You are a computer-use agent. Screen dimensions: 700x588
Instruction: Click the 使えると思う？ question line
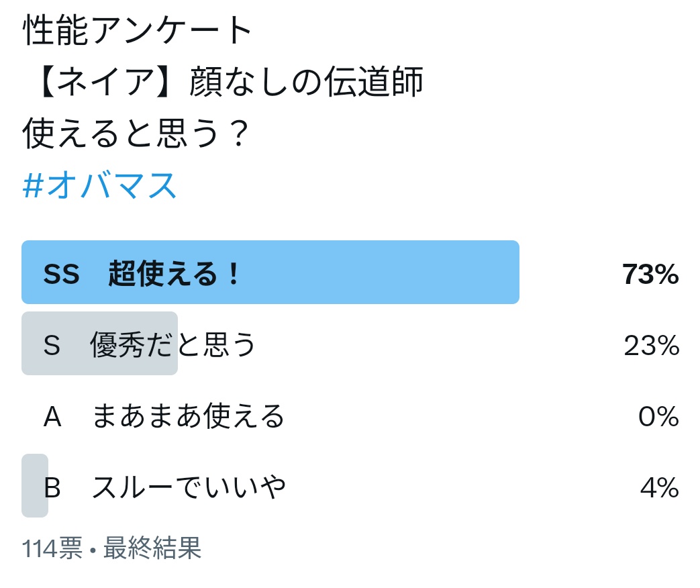click(x=136, y=134)
